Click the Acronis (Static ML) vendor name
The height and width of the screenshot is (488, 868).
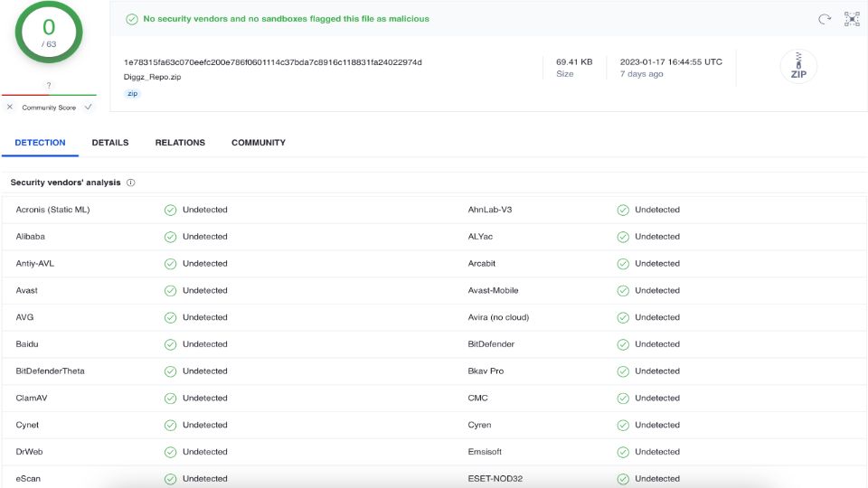tap(52, 210)
